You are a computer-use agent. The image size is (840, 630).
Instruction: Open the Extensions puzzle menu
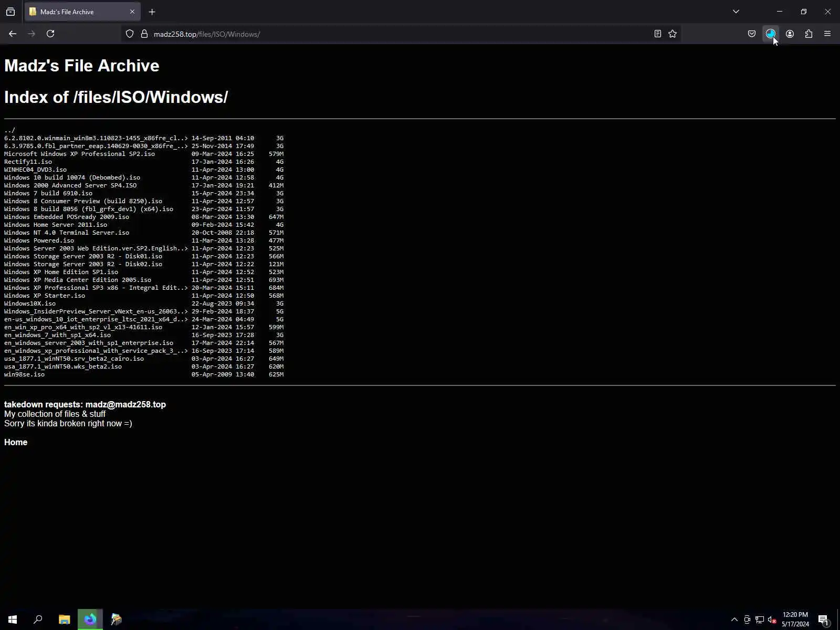(x=808, y=34)
